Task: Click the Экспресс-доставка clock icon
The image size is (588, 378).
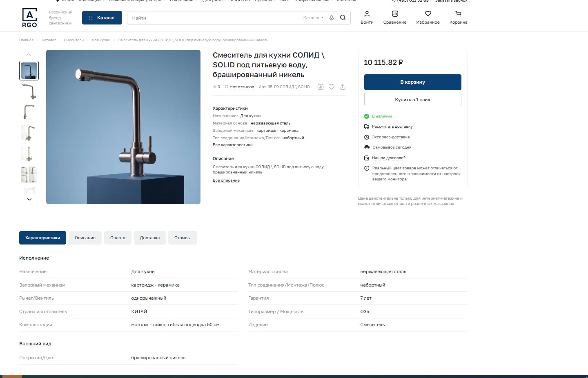Action: pos(367,137)
